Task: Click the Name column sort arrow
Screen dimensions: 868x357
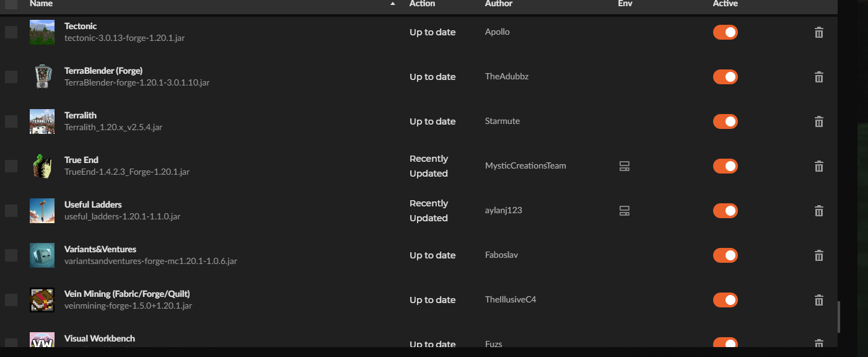Action: point(392,4)
